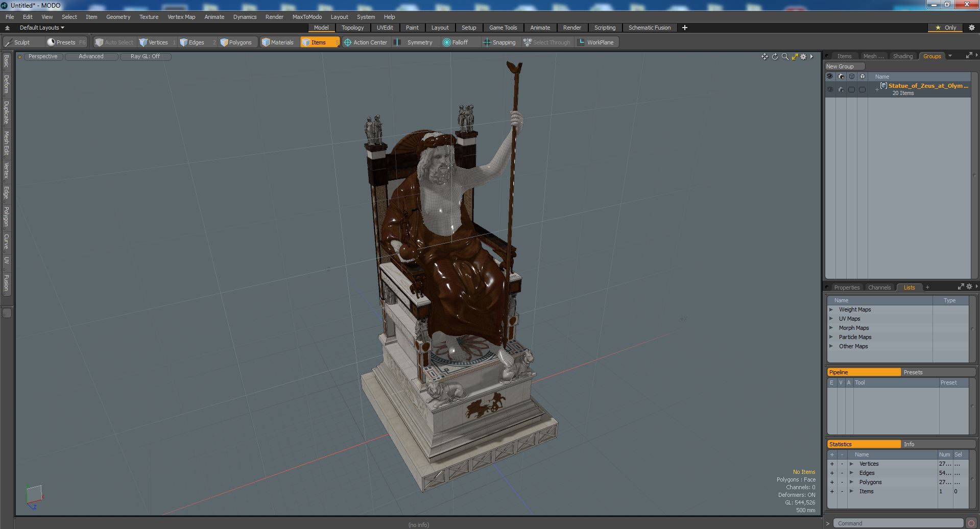Click the plus button in Polygons statistics row

click(832, 482)
